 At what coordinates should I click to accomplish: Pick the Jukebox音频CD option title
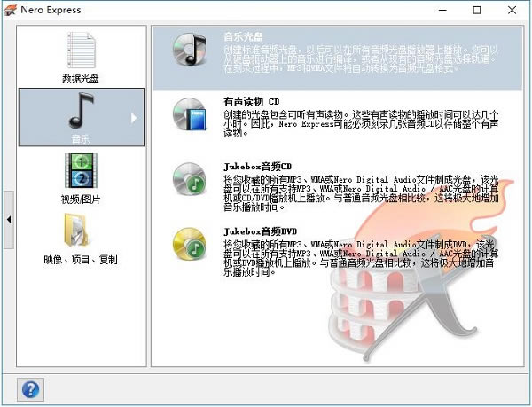pyautogui.click(x=258, y=165)
